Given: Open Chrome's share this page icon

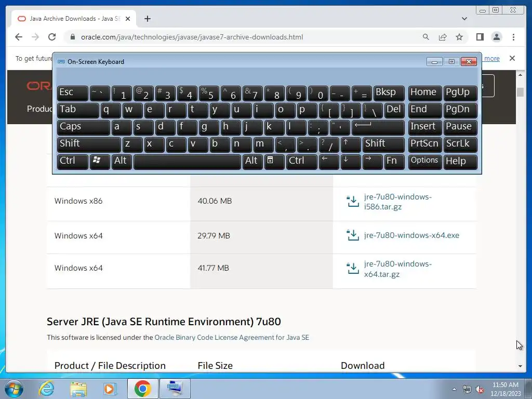Looking at the screenshot, I should pos(443,37).
